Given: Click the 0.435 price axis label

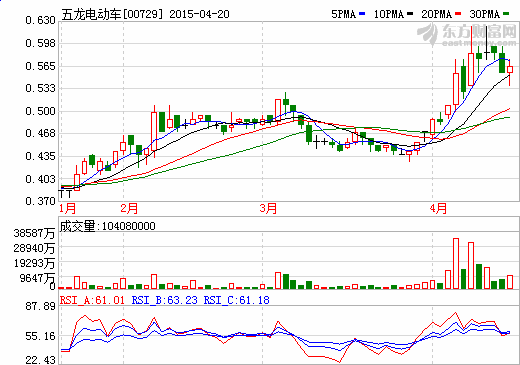Looking at the screenshot, I should 40,156.
